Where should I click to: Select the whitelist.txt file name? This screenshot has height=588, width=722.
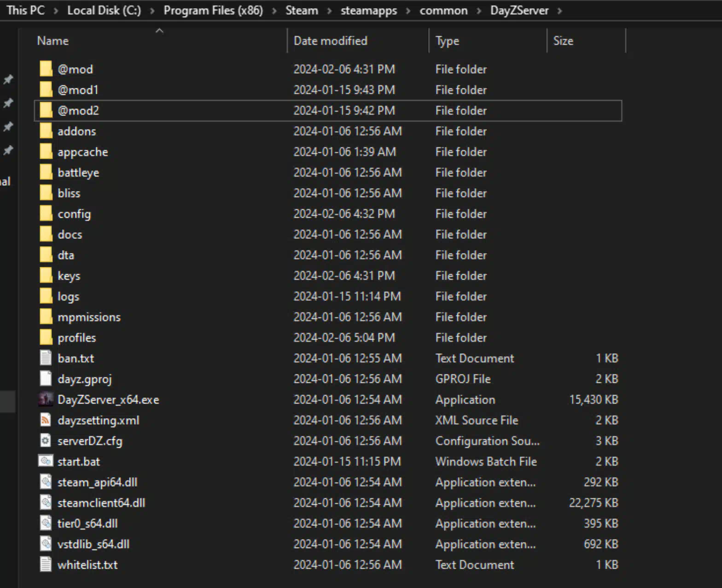tap(87, 565)
